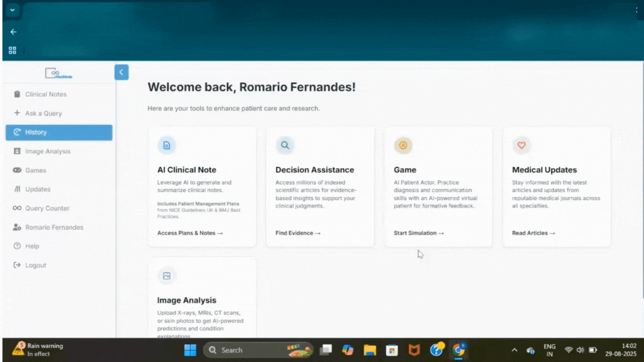
Task: Expand the top-left dropdown chevron
Action: 12,10
